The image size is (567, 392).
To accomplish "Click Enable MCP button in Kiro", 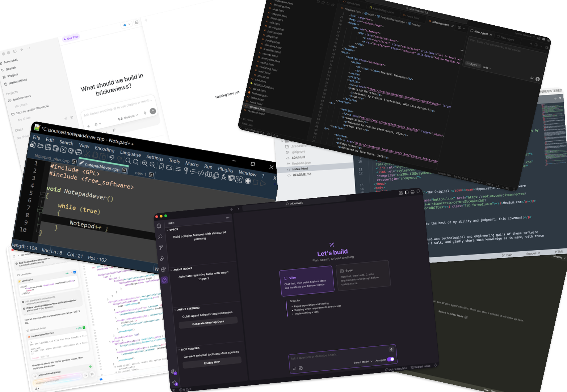I will pos(212,362).
